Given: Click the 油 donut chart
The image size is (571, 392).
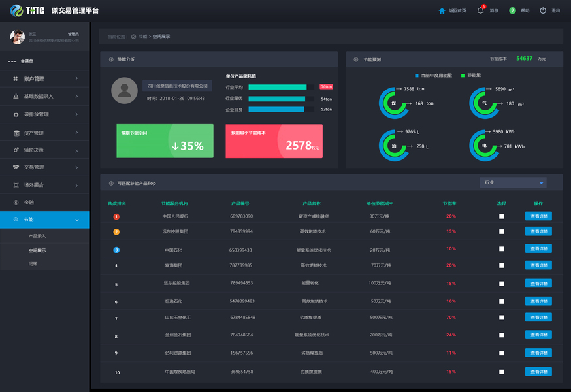Looking at the screenshot, I should [394, 146].
